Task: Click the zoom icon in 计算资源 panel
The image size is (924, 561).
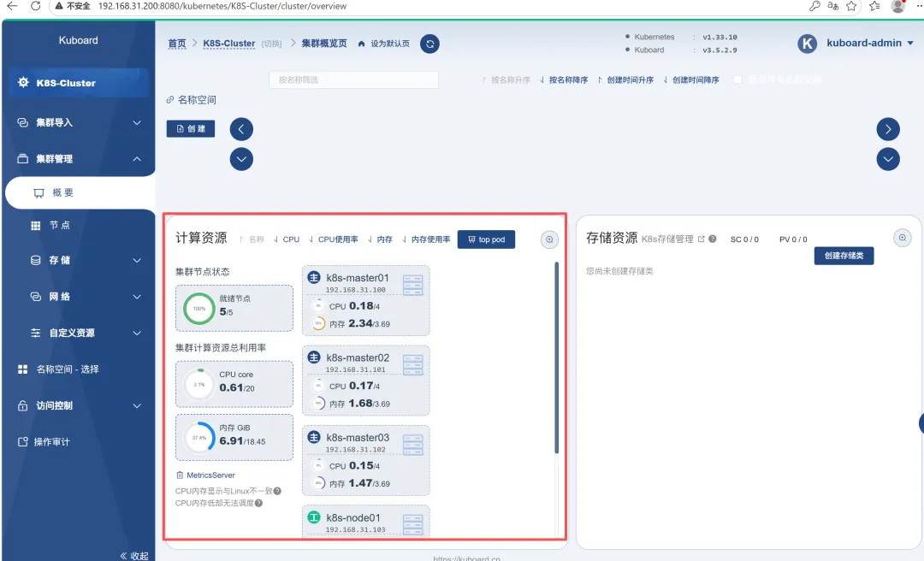Action: click(549, 239)
